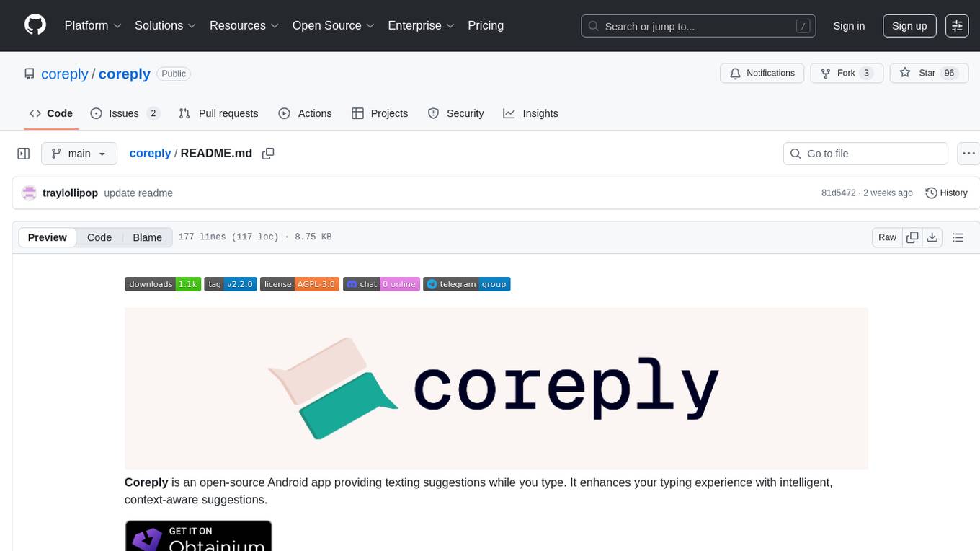This screenshot has width=980, height=551.
Task: View the file History
Action: [x=946, y=193]
